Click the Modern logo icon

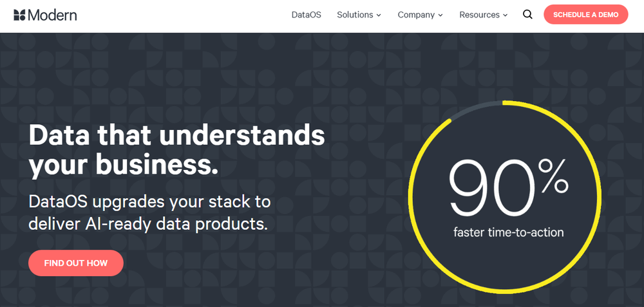[x=19, y=15]
